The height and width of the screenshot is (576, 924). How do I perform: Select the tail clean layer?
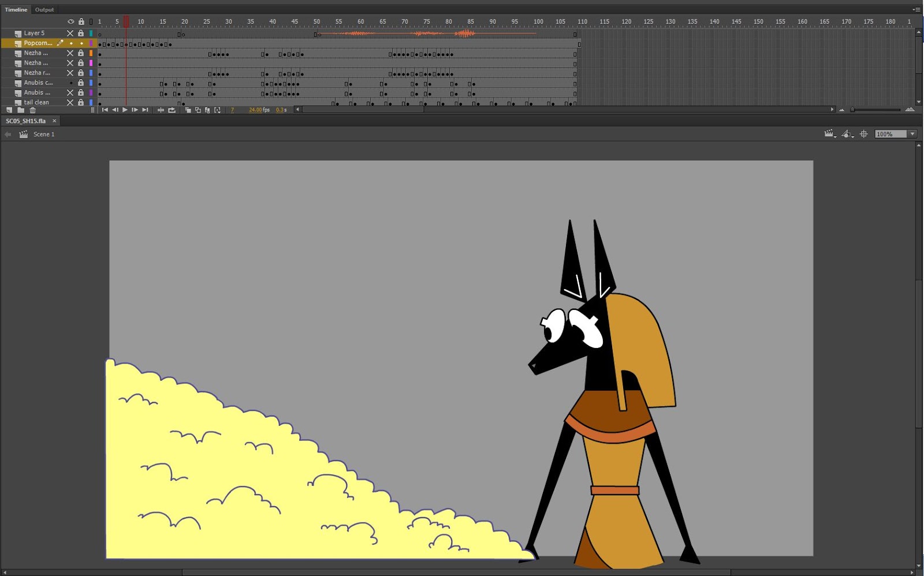pos(36,102)
